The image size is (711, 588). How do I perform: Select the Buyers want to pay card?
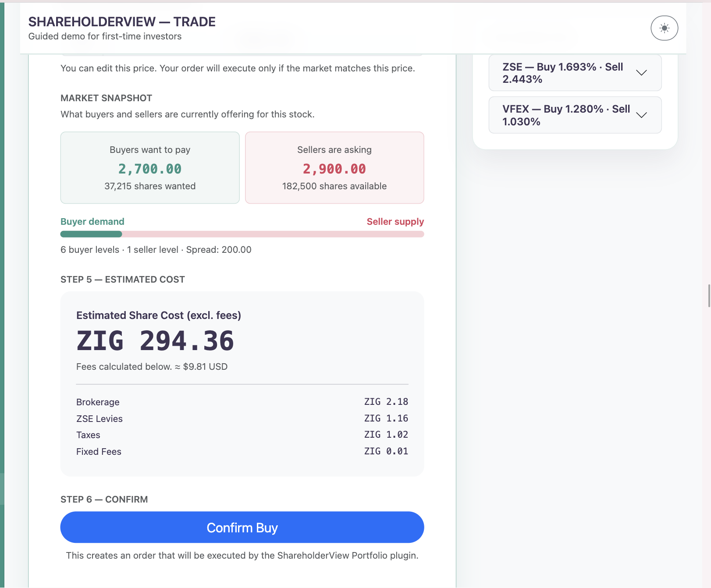click(x=149, y=168)
